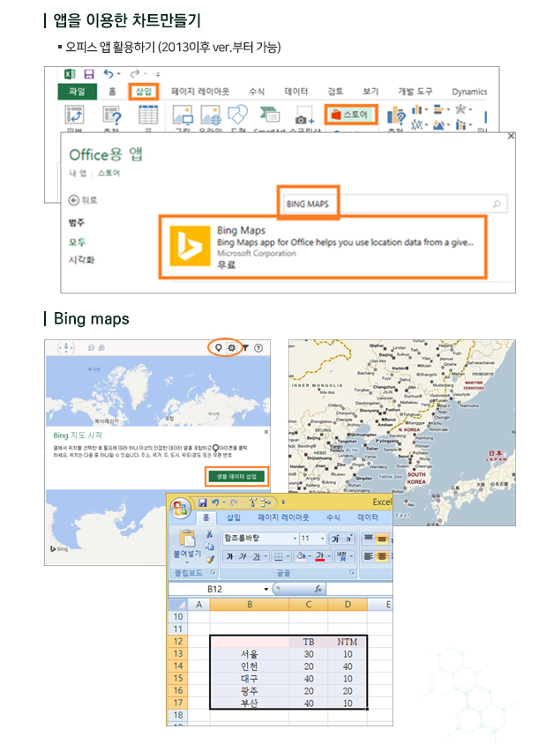This screenshot has height=744, width=560.
Task: Select the 모두 category
Action: pos(77,242)
